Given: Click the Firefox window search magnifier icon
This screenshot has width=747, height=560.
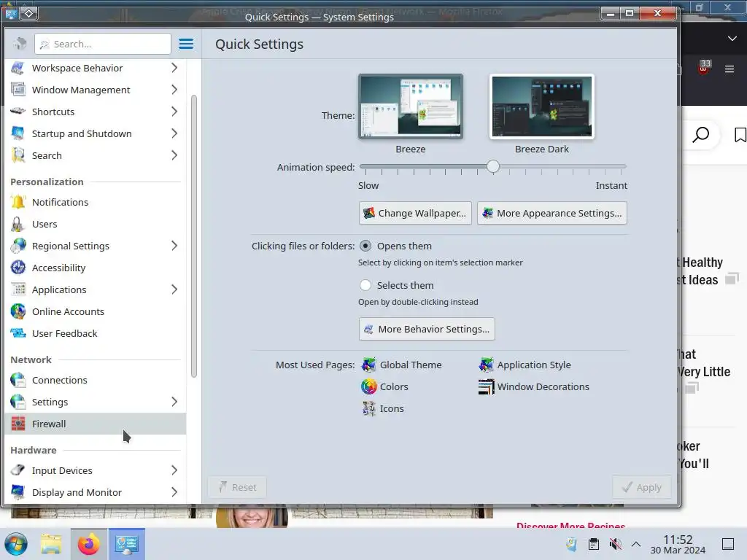Looking at the screenshot, I should 701,135.
